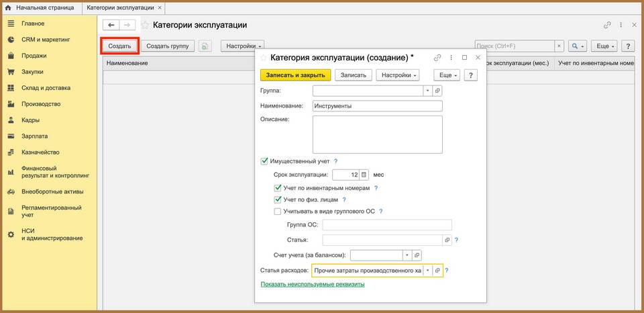Click into the Описание text area

[x=377, y=134]
